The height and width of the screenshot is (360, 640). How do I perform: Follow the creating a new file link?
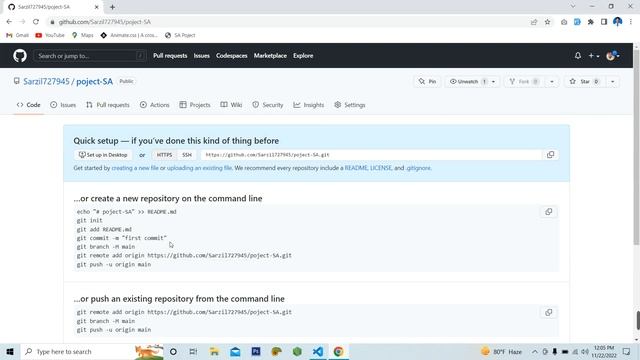point(135,168)
